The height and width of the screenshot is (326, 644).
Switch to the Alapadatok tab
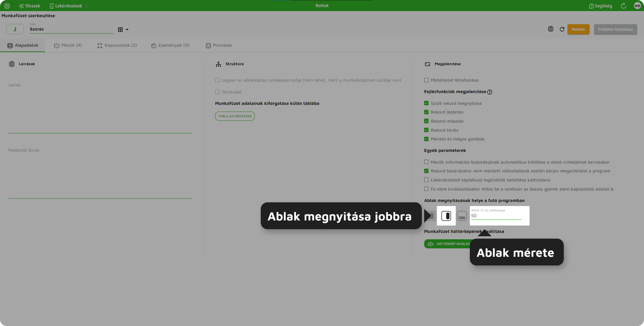pyautogui.click(x=22, y=45)
